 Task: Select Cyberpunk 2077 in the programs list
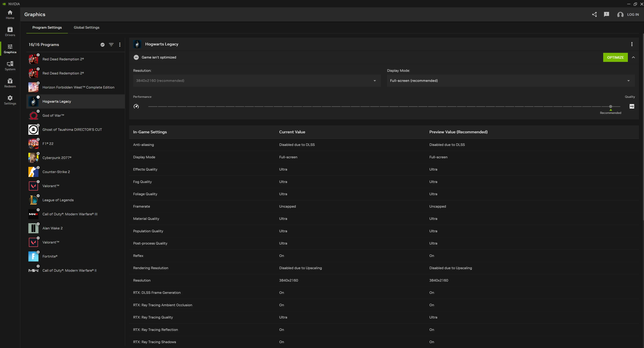coord(57,158)
